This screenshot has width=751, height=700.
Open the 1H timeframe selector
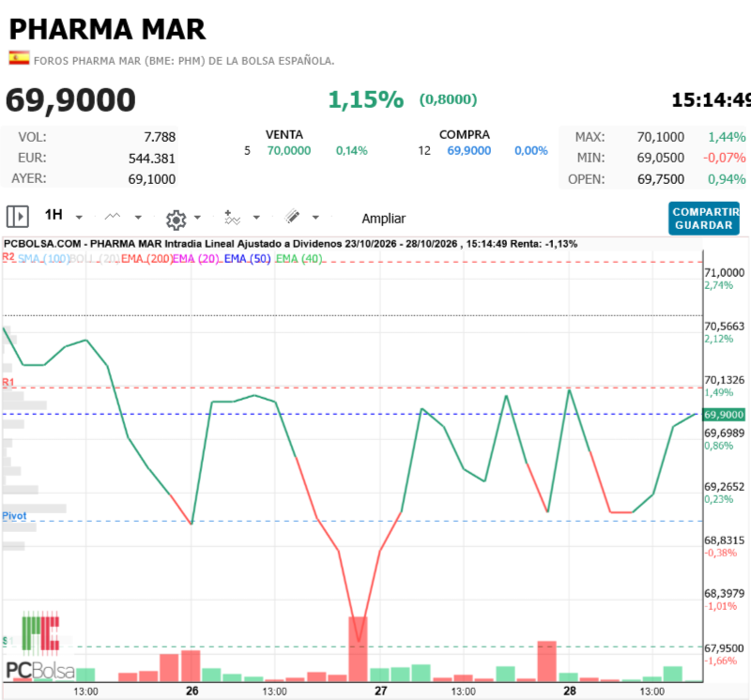54,215
